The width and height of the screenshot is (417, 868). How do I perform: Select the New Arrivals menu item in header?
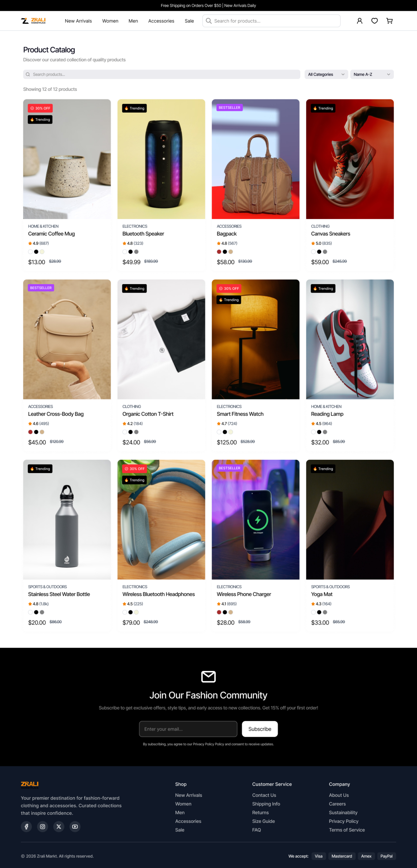(x=78, y=21)
